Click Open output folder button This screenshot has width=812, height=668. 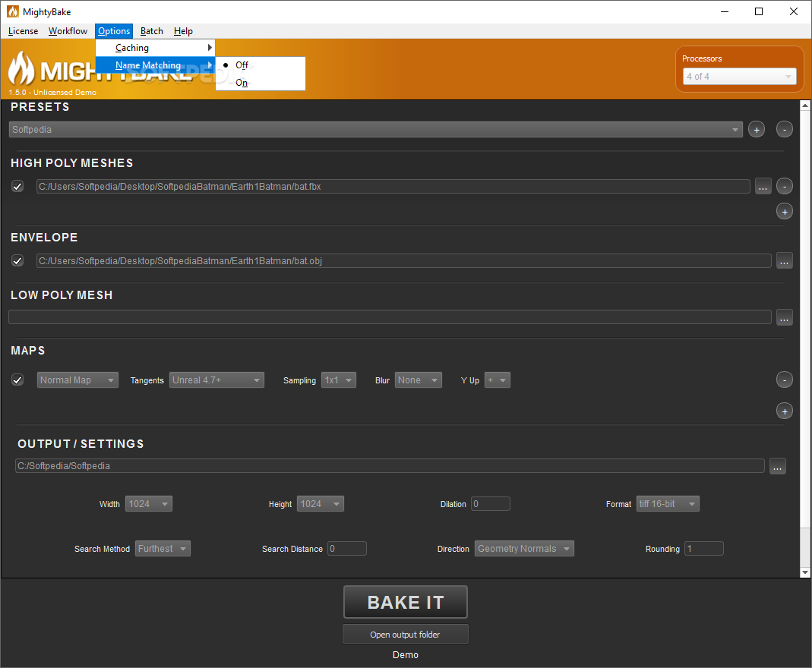pyautogui.click(x=406, y=635)
